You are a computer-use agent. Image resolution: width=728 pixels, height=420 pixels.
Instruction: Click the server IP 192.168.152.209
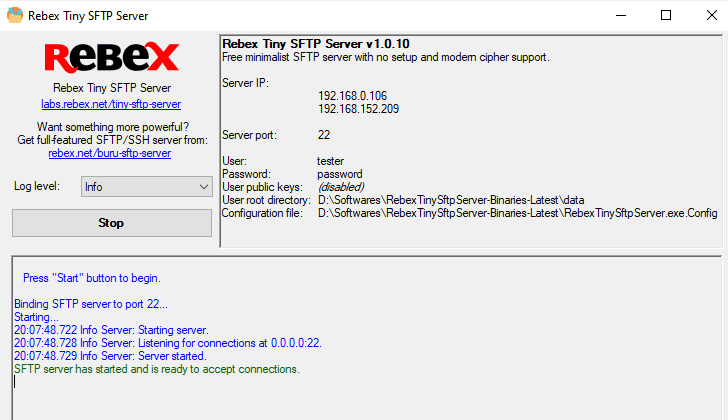358,109
